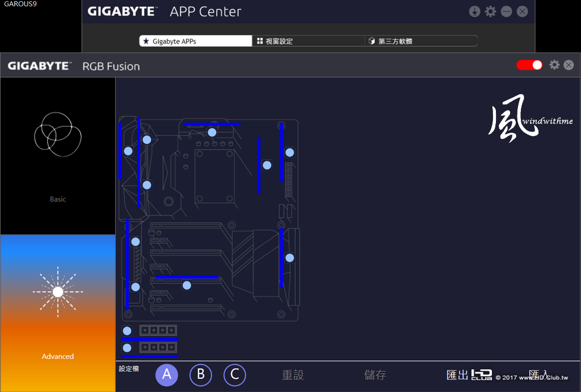Viewport: 581px width, 392px height.
Task: Select profile C
Action: tap(235, 374)
